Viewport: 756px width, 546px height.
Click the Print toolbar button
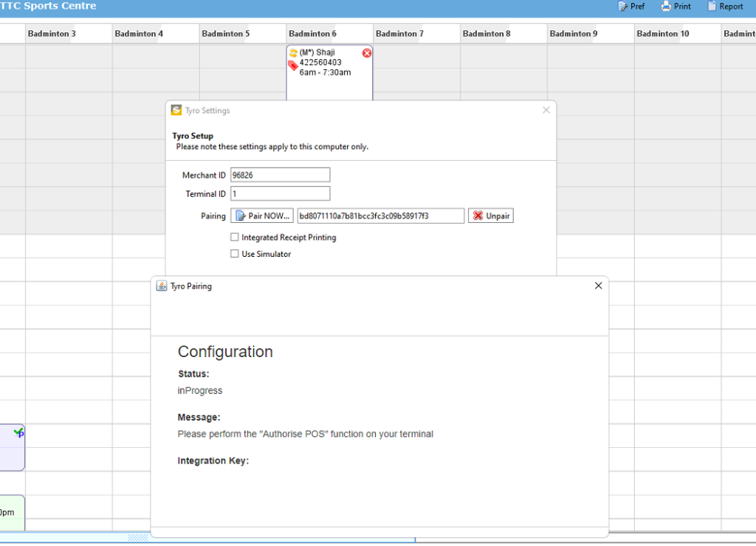coord(676,6)
